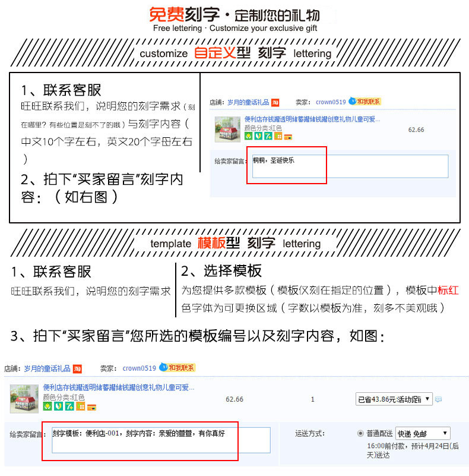Open the 快递 免邮 shipping dropdown
Screen dimensions: 469x476
point(423,433)
